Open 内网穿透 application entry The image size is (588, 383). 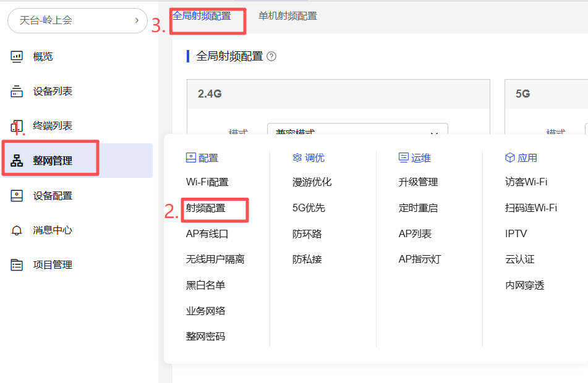click(524, 285)
